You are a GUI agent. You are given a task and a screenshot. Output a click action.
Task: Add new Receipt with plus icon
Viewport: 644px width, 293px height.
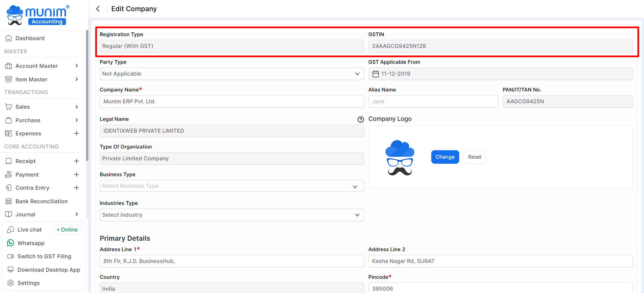[77, 161]
